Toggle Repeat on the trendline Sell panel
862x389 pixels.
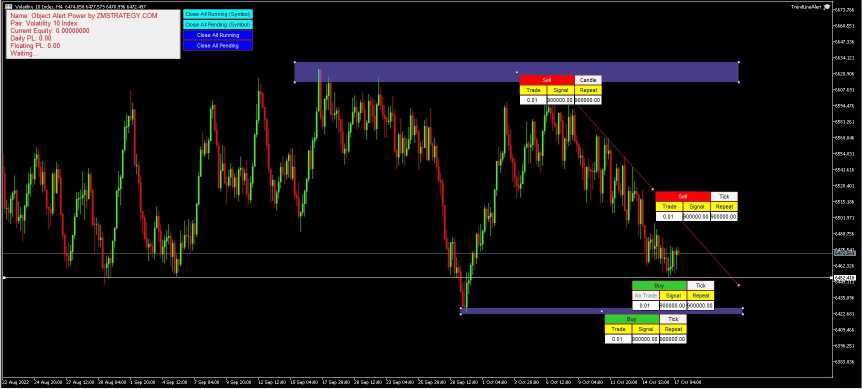click(x=724, y=207)
